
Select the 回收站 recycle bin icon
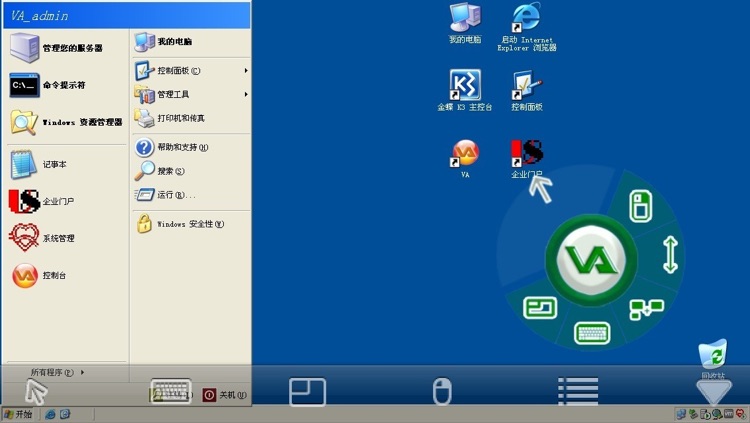point(713,359)
